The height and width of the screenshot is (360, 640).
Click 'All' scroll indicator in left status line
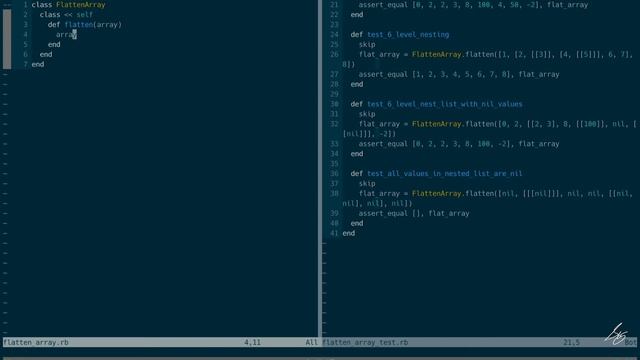click(x=311, y=342)
